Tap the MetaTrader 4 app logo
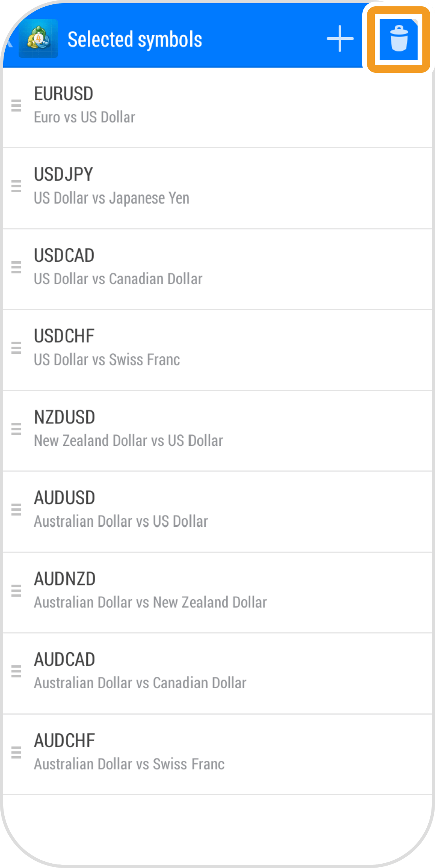The width and height of the screenshot is (435, 868). (x=38, y=39)
